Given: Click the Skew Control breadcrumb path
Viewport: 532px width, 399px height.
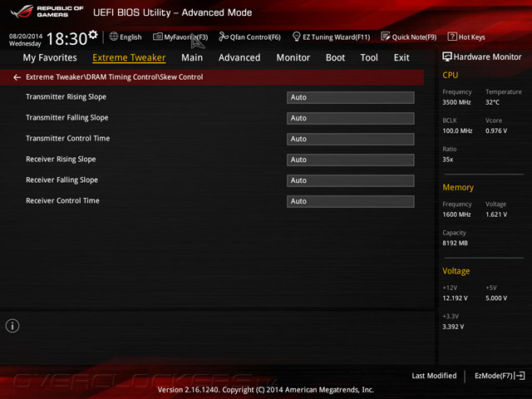Looking at the screenshot, I should (115, 77).
